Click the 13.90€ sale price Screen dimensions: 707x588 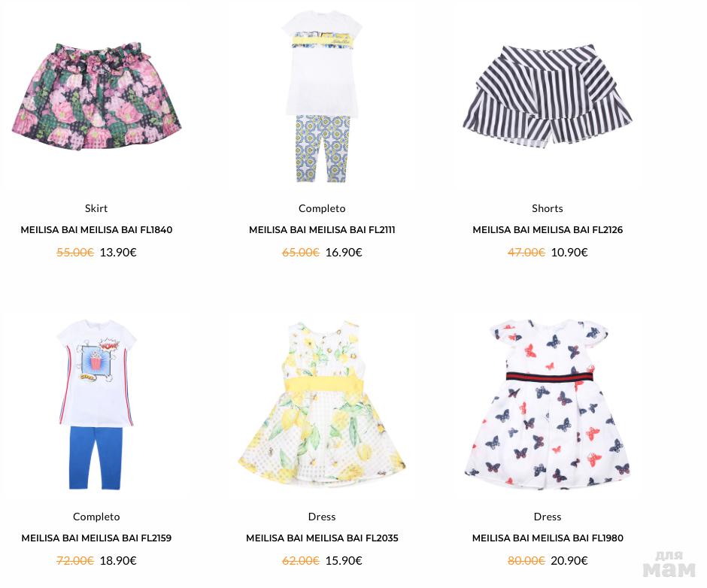point(118,252)
